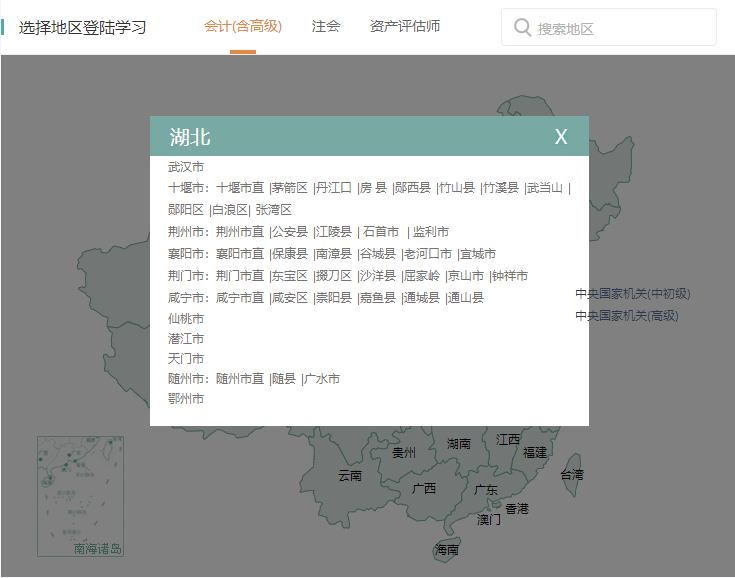Choose 茅箭区 under 十堰市
Image resolution: width=735 pixels, height=578 pixels.
pos(290,188)
